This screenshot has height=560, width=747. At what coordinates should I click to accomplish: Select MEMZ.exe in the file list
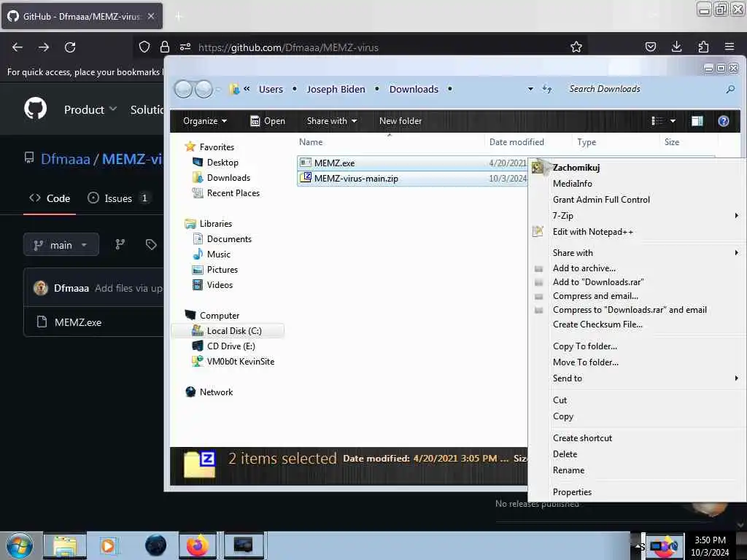pyautogui.click(x=334, y=163)
